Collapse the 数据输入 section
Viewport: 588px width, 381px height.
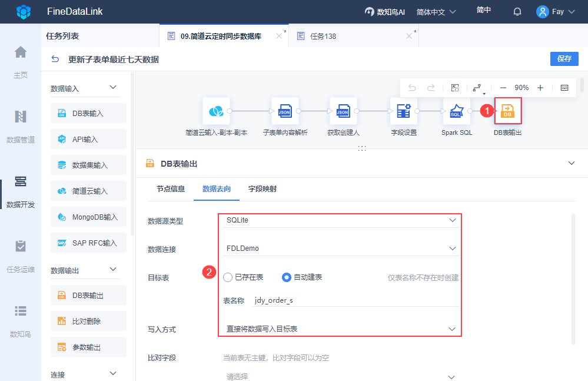click(x=113, y=87)
